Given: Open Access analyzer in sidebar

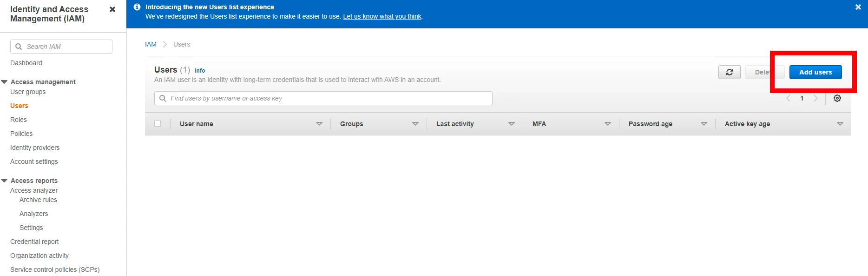Looking at the screenshot, I should (x=34, y=190).
